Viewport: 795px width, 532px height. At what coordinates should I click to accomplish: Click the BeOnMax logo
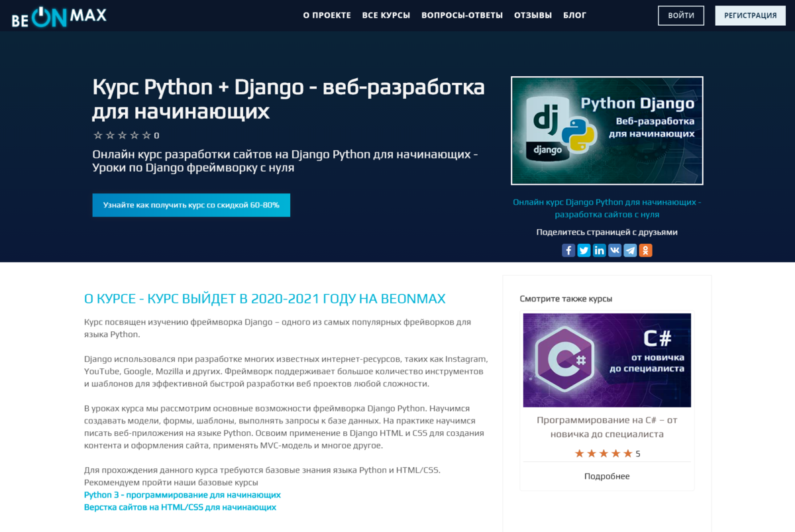tap(59, 16)
